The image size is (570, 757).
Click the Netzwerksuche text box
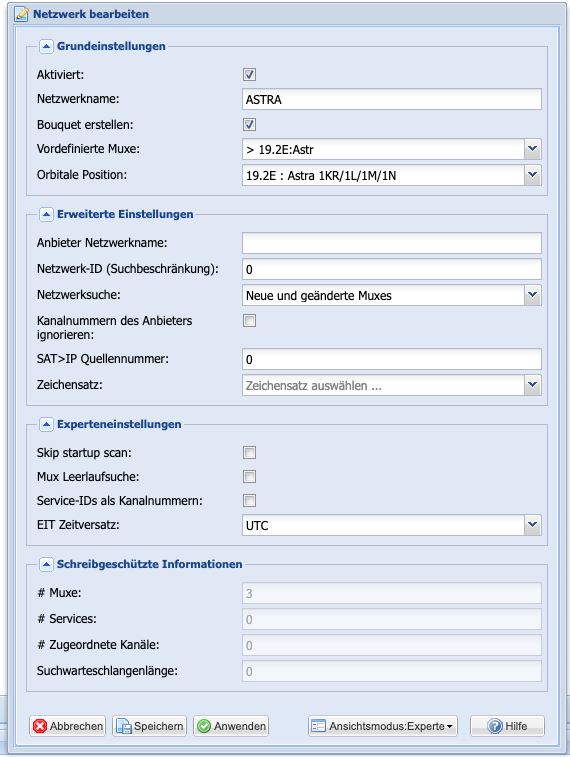(x=383, y=295)
